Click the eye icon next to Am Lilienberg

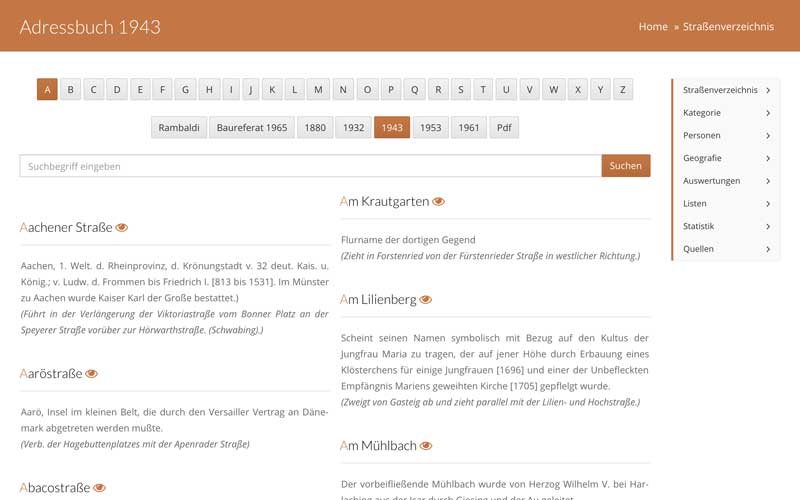[x=425, y=300]
